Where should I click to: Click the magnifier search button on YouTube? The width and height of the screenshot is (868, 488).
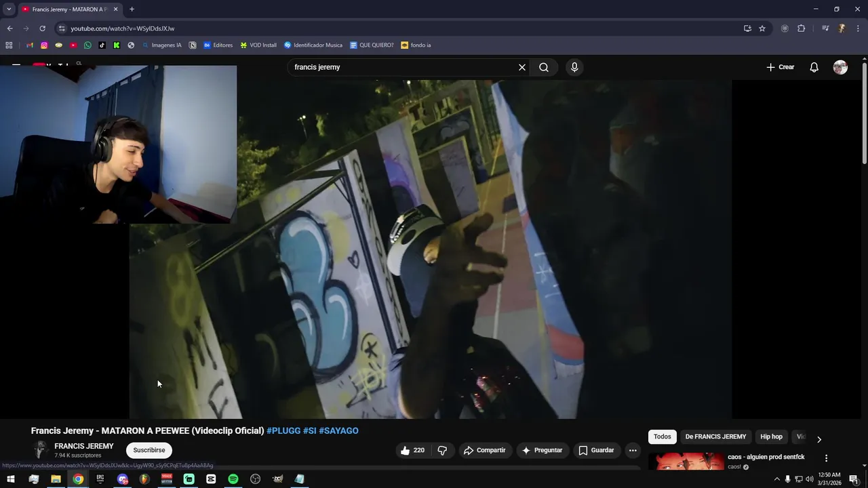coord(544,67)
